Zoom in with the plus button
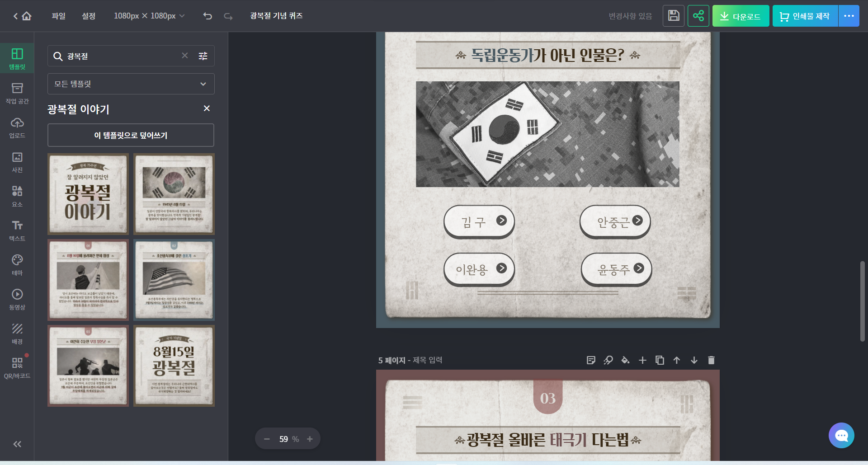 tap(310, 439)
